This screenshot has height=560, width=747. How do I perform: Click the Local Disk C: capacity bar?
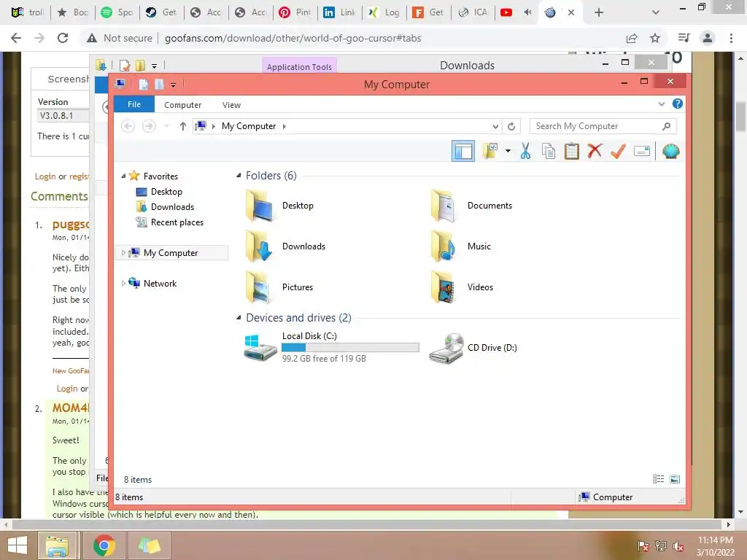pos(350,348)
